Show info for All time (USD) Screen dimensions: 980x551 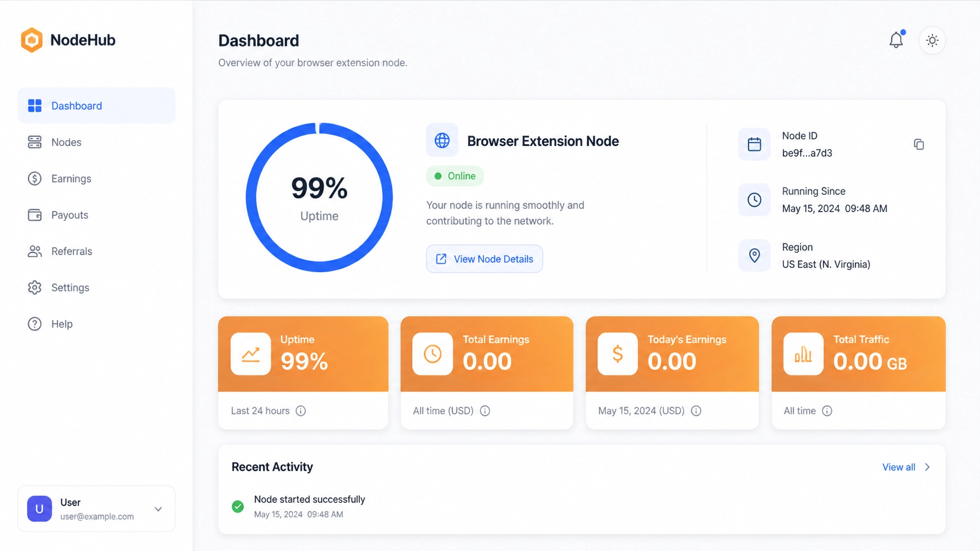pos(485,411)
